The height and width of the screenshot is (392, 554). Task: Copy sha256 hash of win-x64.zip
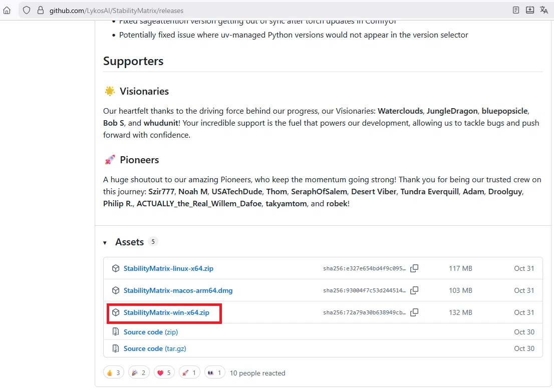tap(414, 312)
